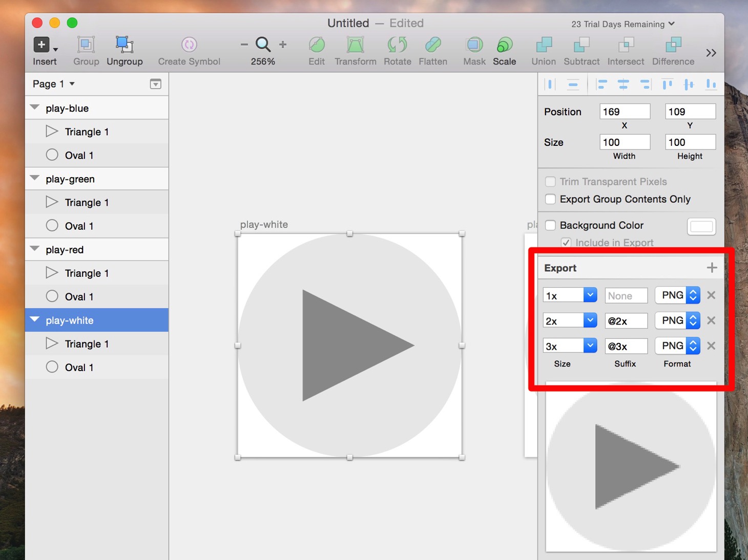This screenshot has width=748, height=560.
Task: Click the X position field
Action: (x=625, y=112)
